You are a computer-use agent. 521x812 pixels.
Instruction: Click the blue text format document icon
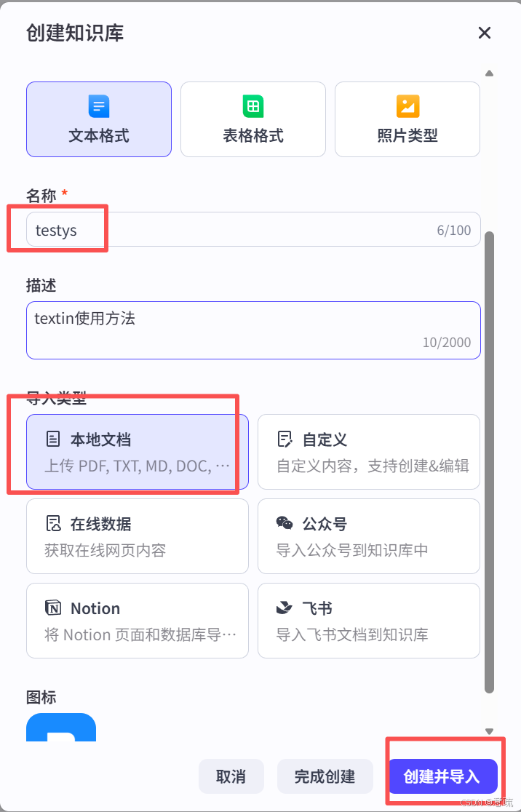click(99, 106)
